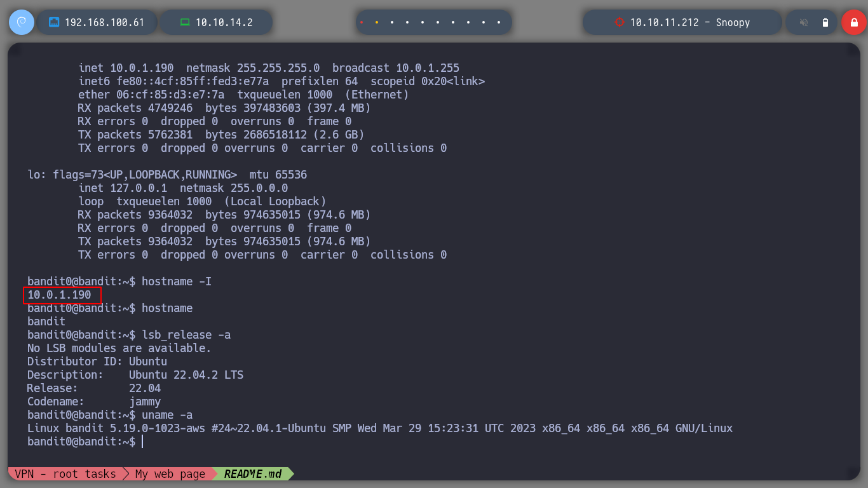Click the ethernet icon beside 192.168.100.61

(54, 22)
